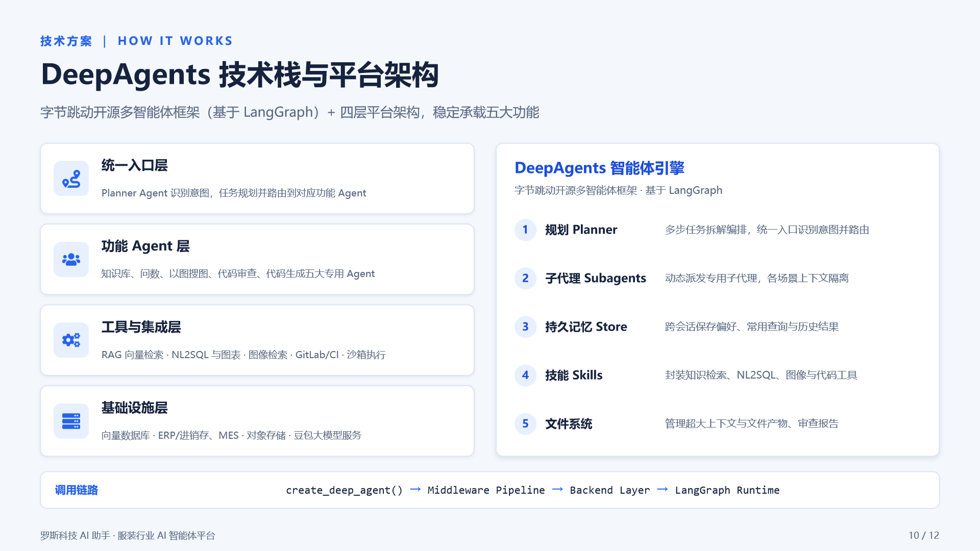Click the description starting 向量数据库 · ERP/进销存
This screenshot has height=551, width=980.
(231, 435)
